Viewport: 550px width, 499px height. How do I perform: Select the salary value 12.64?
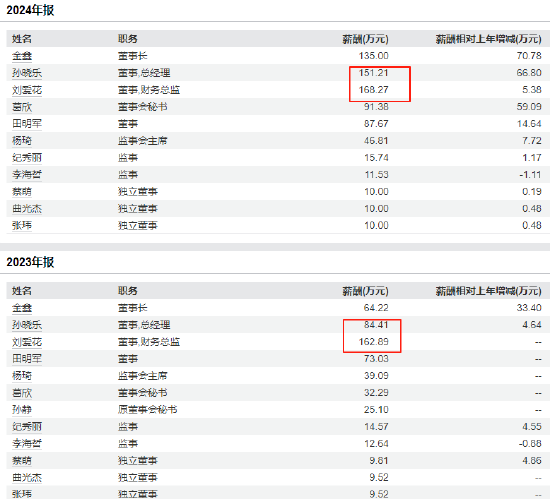point(376,444)
